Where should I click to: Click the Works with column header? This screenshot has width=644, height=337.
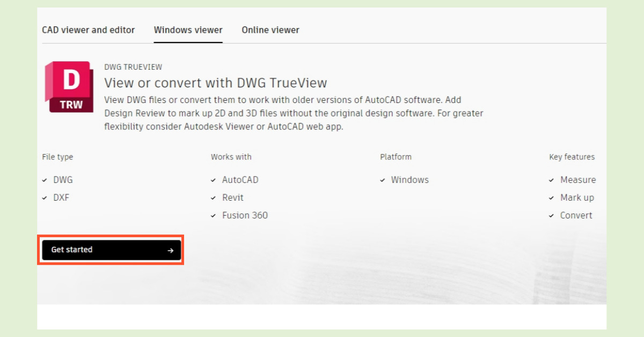(x=231, y=157)
